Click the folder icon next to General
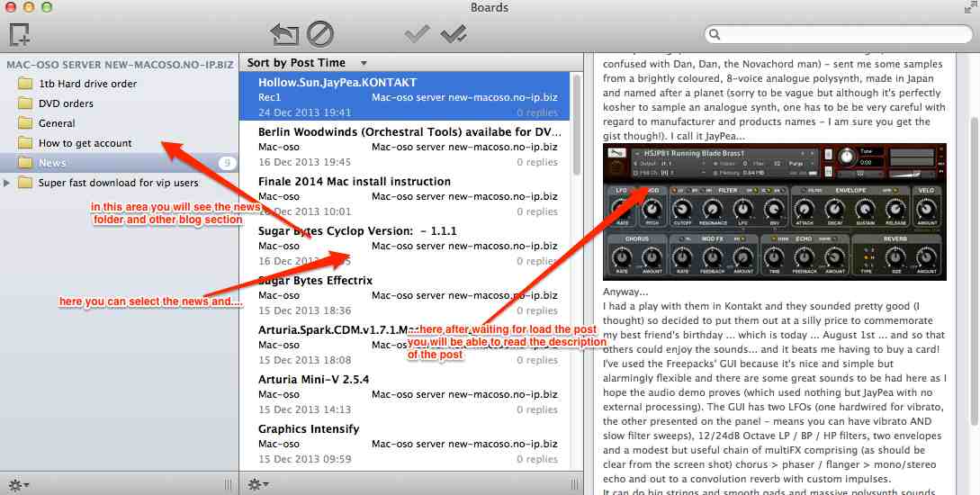The image size is (980, 495). pyautogui.click(x=25, y=124)
